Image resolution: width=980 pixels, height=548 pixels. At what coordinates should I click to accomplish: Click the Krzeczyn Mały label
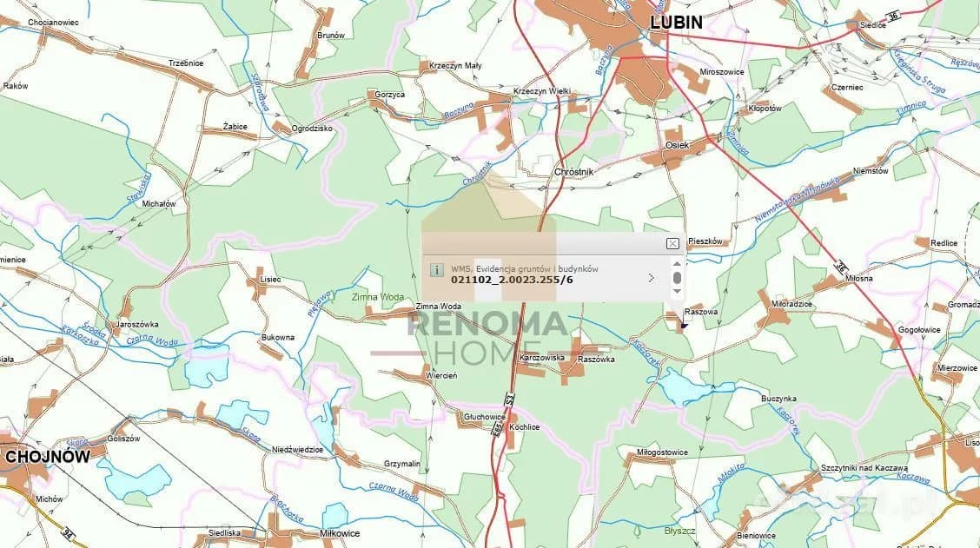(455, 66)
